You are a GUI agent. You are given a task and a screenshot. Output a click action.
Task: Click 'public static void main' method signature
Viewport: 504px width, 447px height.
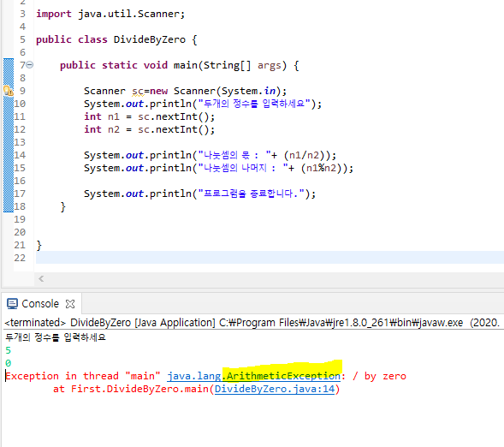tap(180, 65)
